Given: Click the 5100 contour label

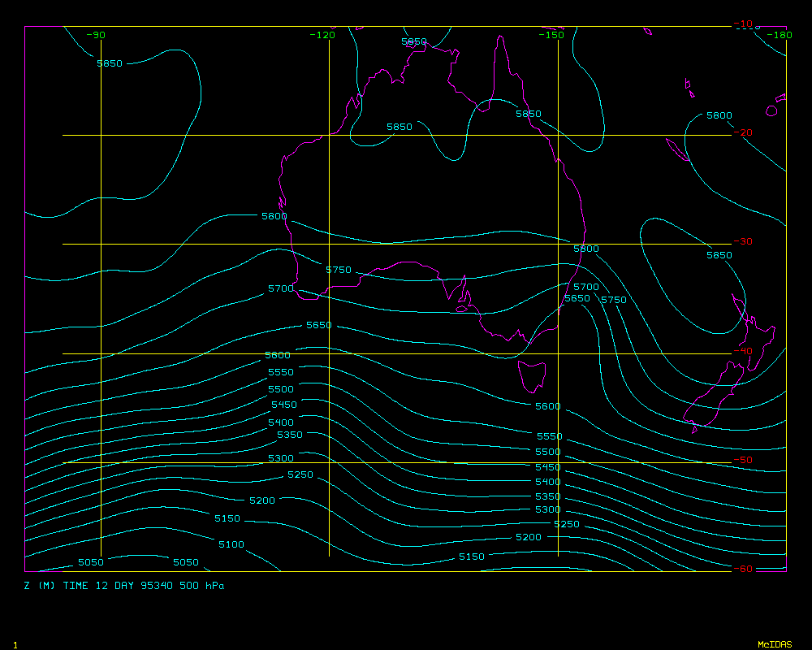Looking at the screenshot, I should click(231, 544).
